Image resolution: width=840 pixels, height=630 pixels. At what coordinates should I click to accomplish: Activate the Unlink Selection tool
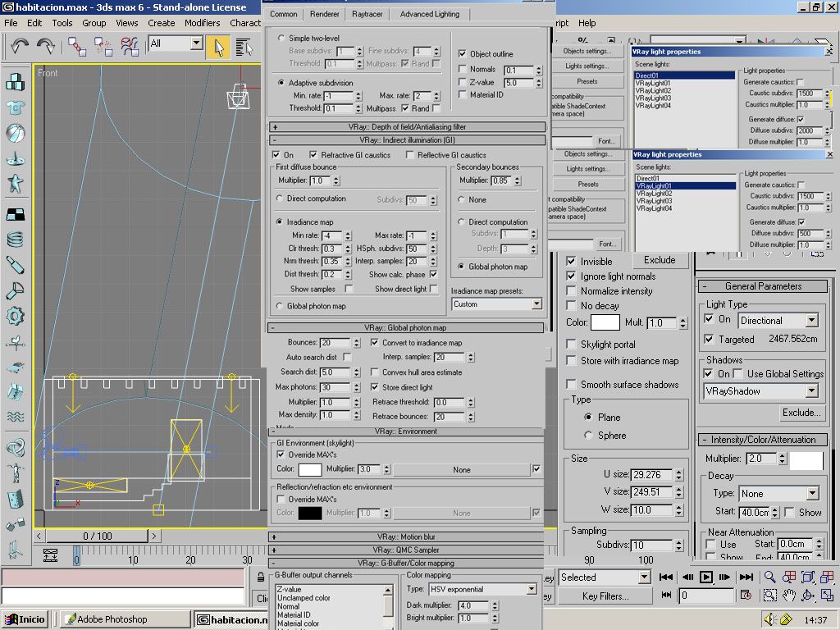[x=103, y=47]
